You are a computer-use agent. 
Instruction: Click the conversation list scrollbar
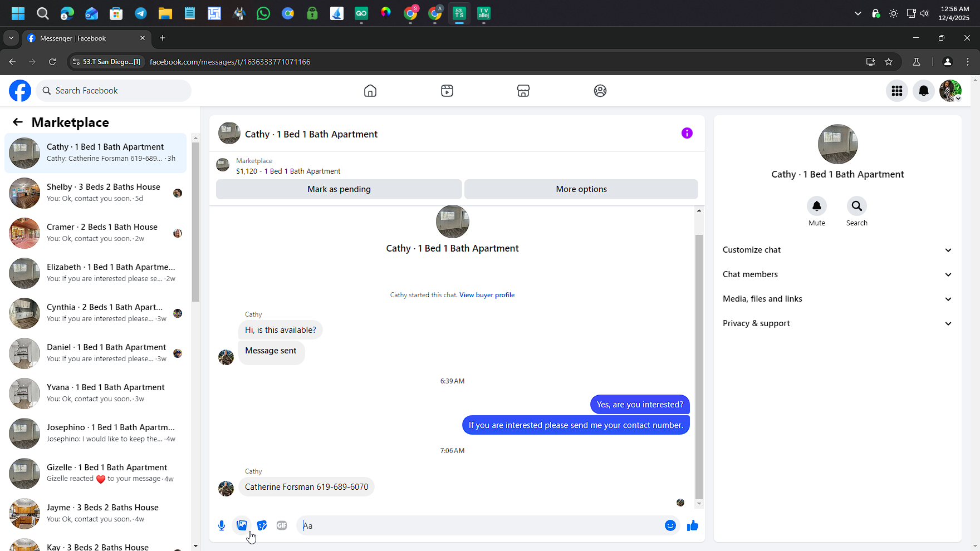tap(195, 222)
